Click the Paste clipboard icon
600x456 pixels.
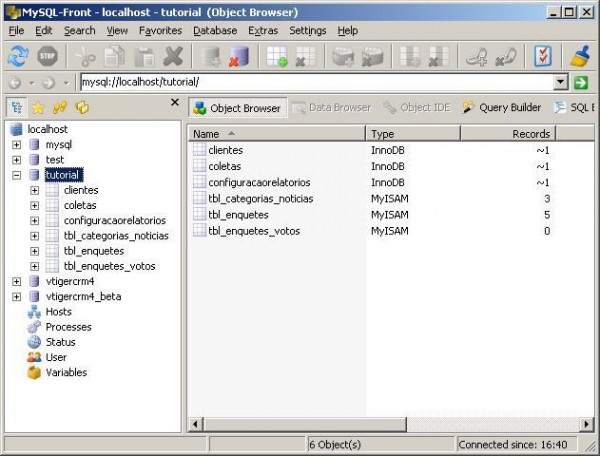pyautogui.click(x=144, y=56)
